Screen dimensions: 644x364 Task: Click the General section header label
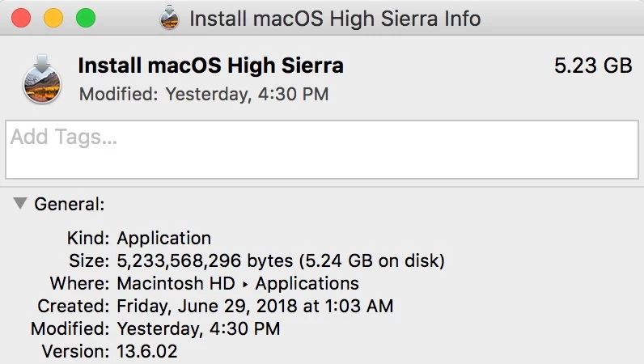[69, 205]
